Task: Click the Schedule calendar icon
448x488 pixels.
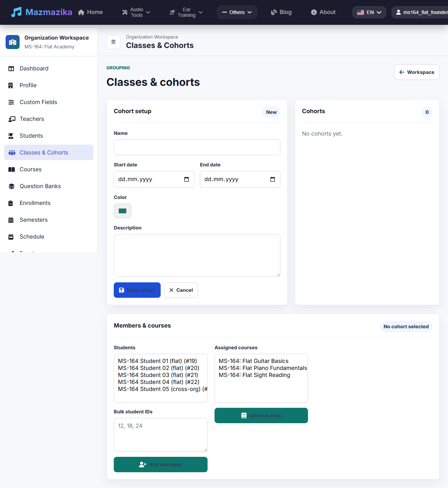Action: (x=11, y=237)
